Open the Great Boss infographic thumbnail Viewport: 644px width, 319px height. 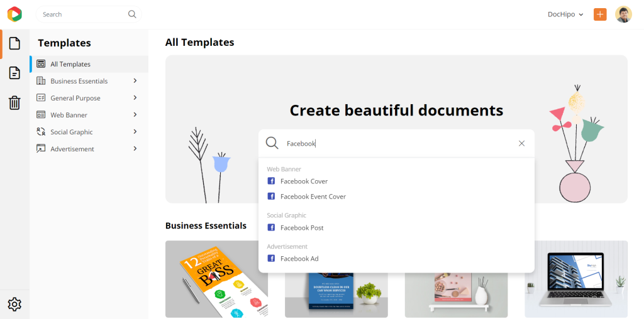[x=216, y=279]
